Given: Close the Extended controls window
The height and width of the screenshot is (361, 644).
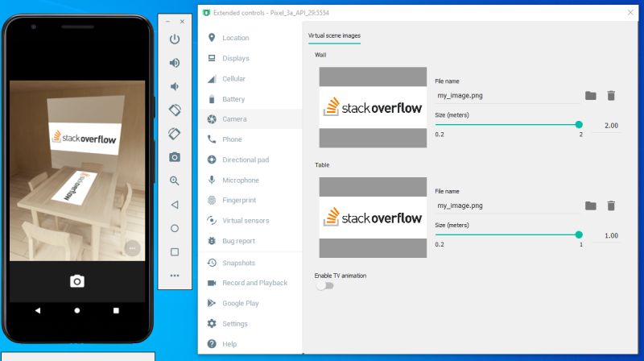Looking at the screenshot, I should click(x=630, y=13).
